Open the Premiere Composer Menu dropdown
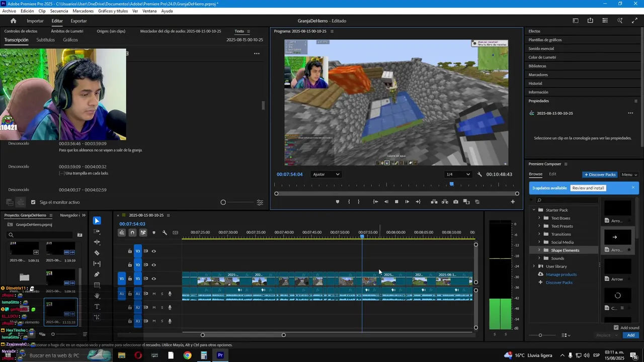The height and width of the screenshot is (362, 644). [629, 174]
